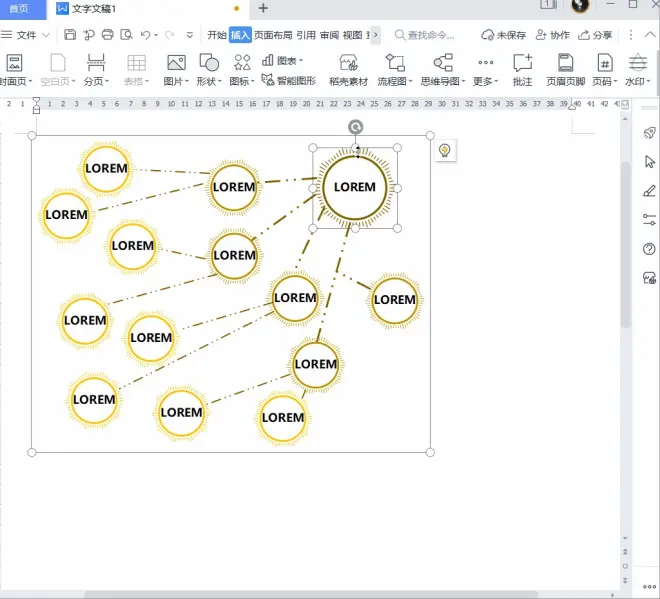The height and width of the screenshot is (599, 660).
Task: Open the 审阅 tab
Action: pos(329,35)
